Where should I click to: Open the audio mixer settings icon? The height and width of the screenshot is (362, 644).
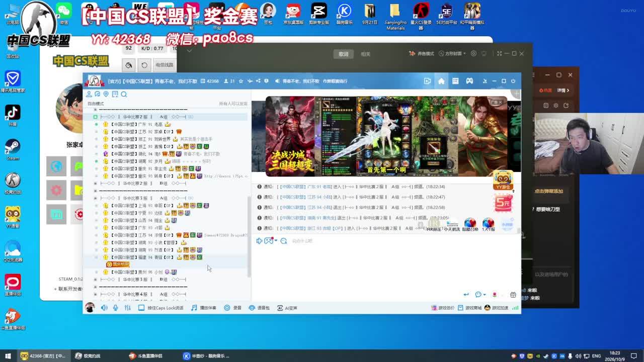pyautogui.click(x=127, y=308)
